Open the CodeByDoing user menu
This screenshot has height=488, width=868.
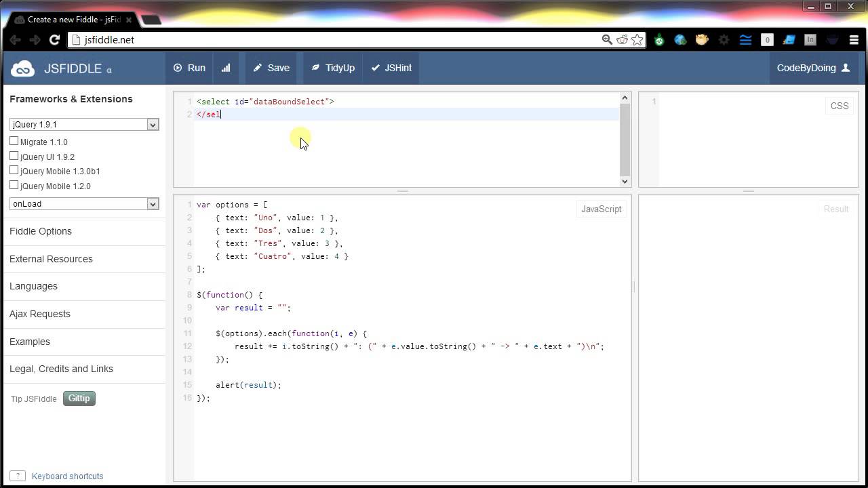coord(813,68)
